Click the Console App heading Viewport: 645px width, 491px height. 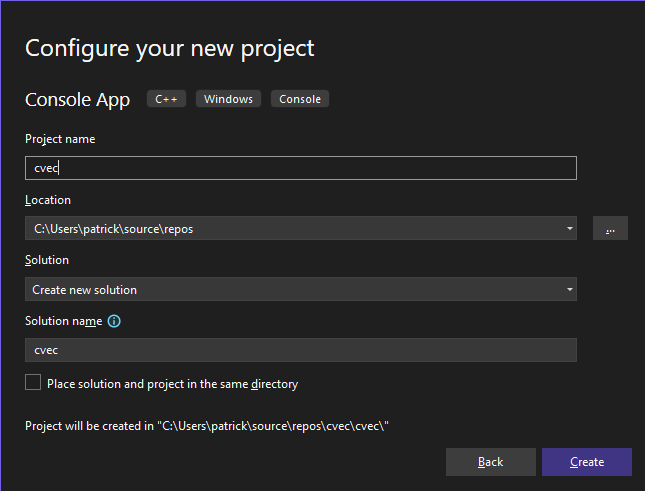77,100
